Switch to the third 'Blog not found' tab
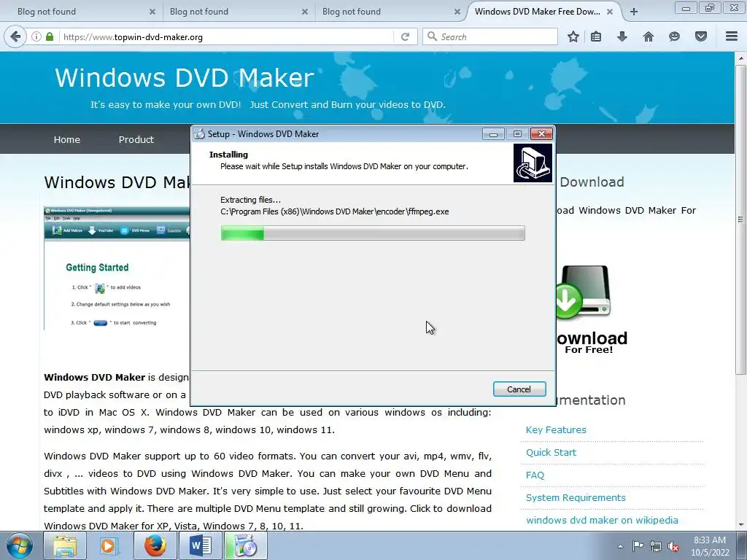 click(x=390, y=12)
